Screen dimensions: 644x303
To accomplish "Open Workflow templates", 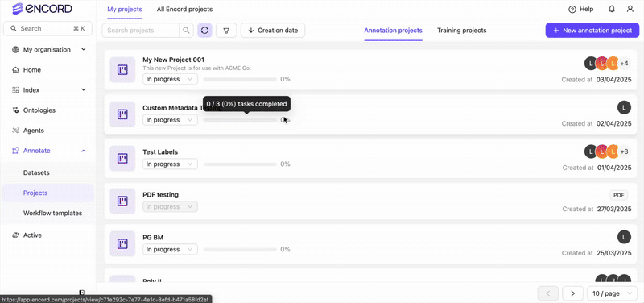I will pos(52,213).
